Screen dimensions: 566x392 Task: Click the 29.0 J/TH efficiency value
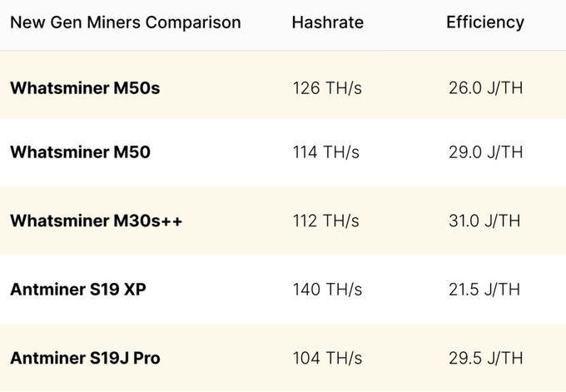tap(485, 152)
